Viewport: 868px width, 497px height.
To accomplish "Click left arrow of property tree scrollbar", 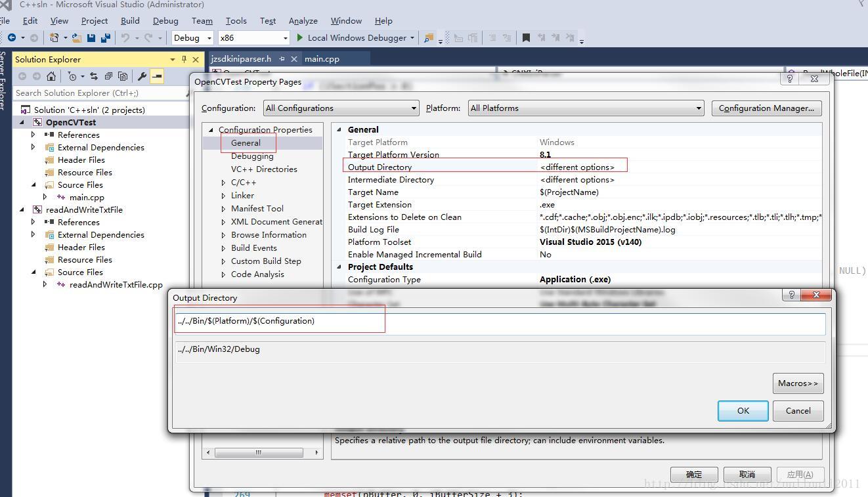I will click(209, 452).
